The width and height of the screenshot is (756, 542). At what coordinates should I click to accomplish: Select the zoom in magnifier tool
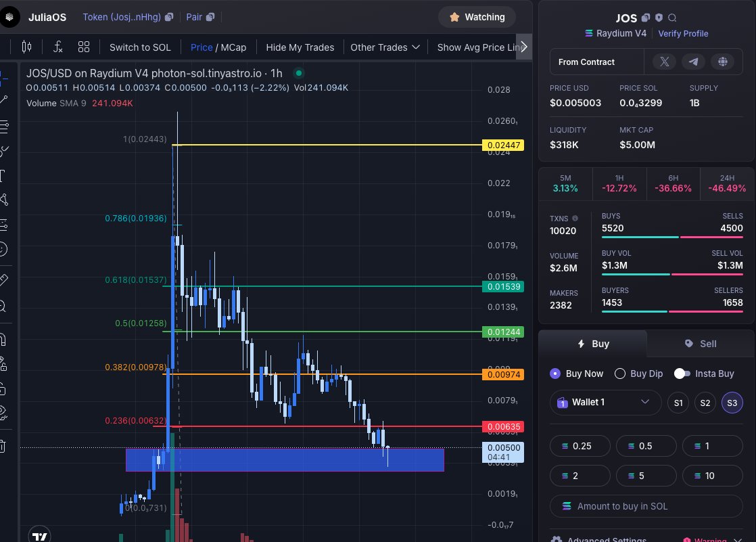point(3,306)
